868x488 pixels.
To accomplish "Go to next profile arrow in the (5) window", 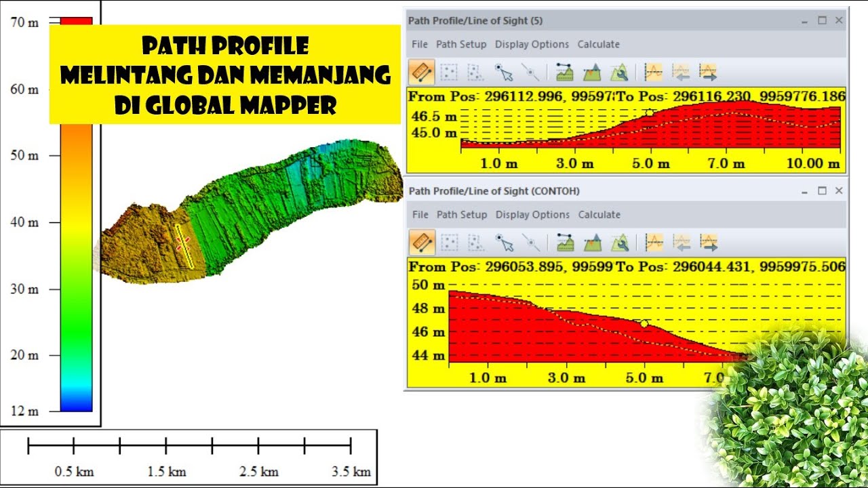I will tap(708, 73).
